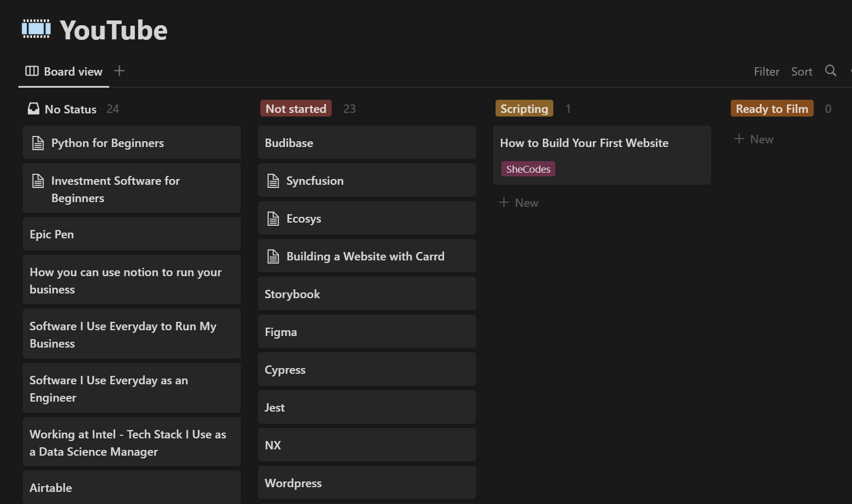Click the page icon on Investment Software for Beginners
The height and width of the screenshot is (504, 852).
38,181
